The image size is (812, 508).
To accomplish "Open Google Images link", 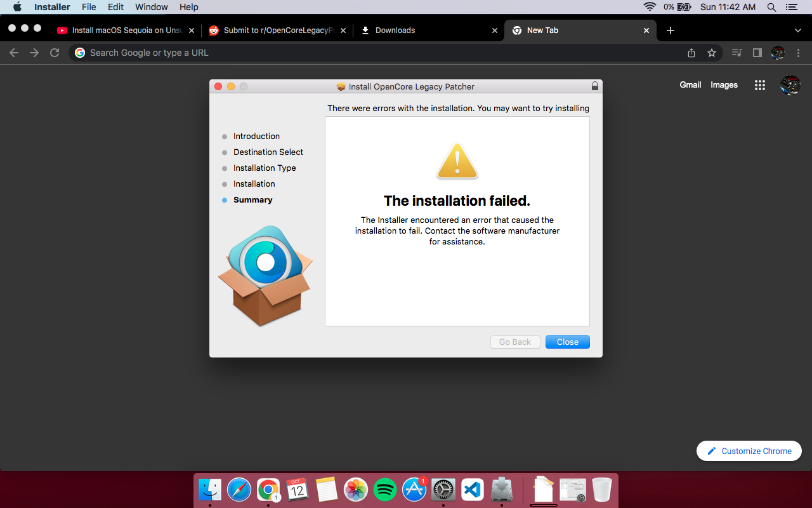I will pyautogui.click(x=724, y=84).
